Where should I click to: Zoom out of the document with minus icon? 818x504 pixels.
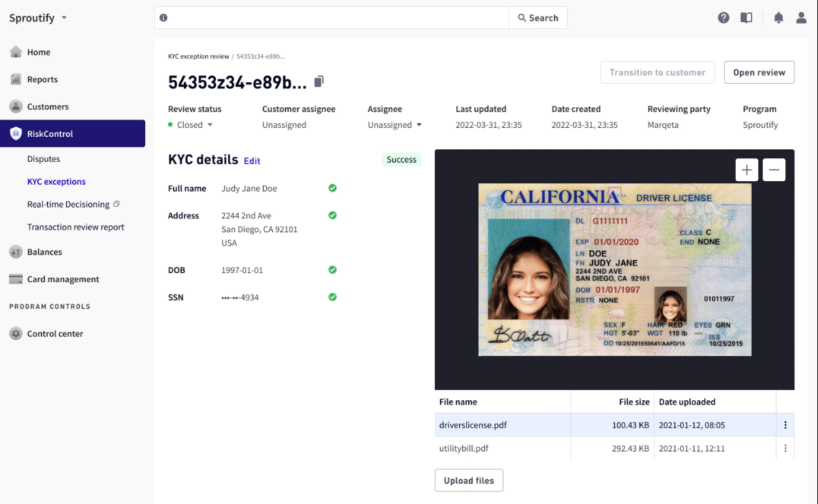(x=774, y=169)
